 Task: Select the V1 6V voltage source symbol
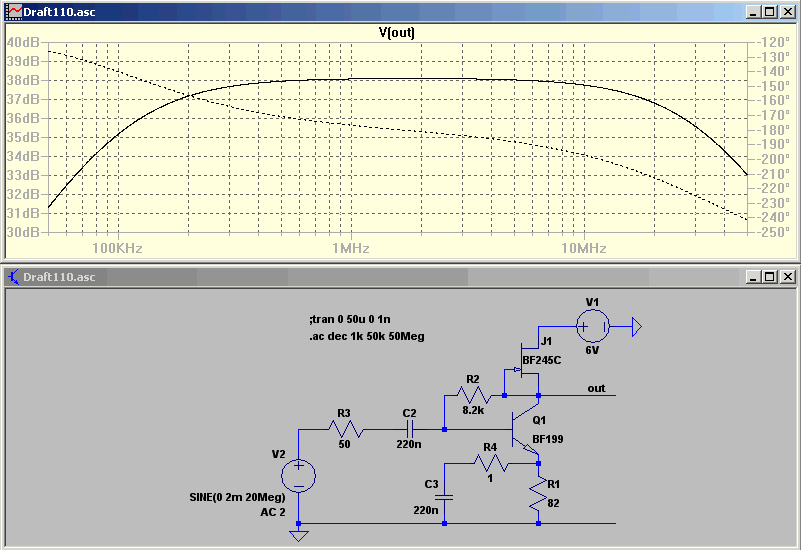pos(593,326)
